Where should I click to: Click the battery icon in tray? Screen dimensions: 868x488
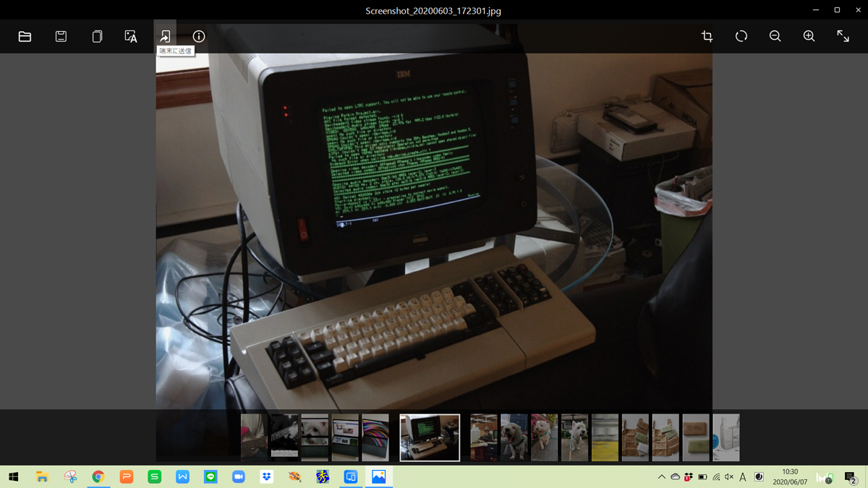[x=702, y=477]
